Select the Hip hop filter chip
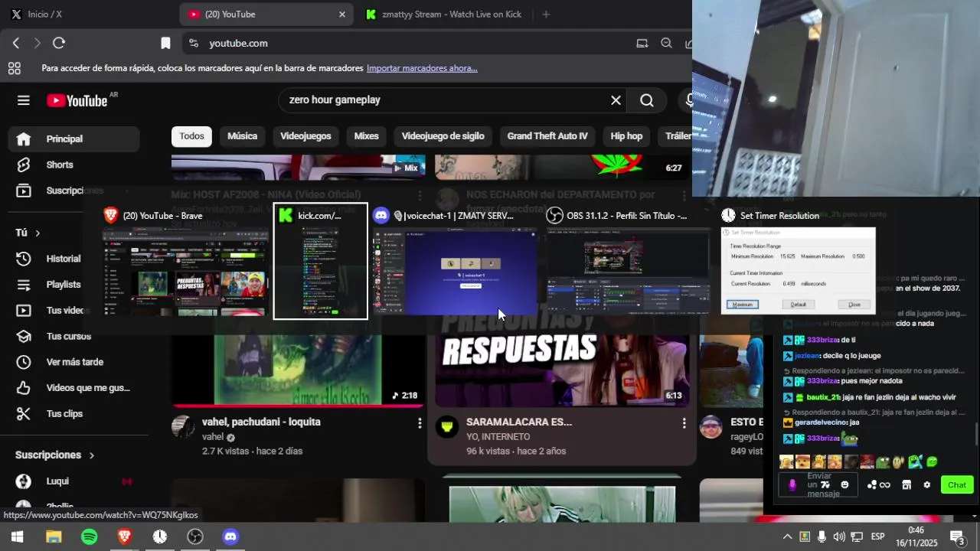The width and height of the screenshot is (980, 551). (x=626, y=136)
